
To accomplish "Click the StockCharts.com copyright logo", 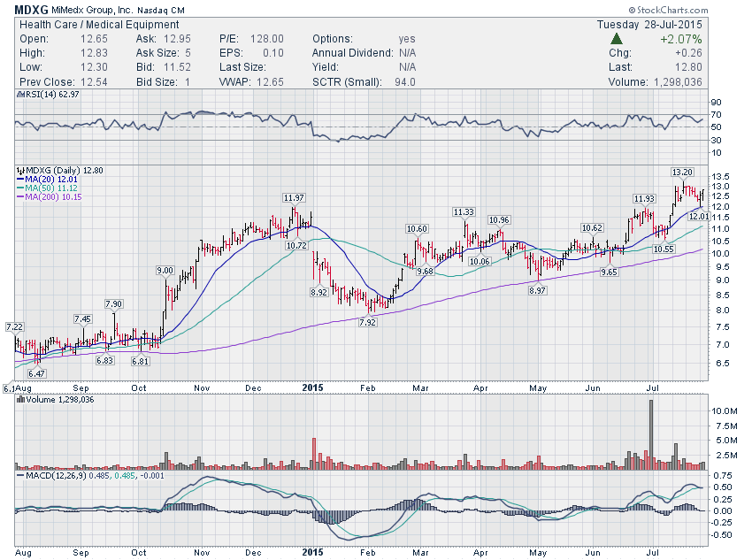I will (x=668, y=10).
